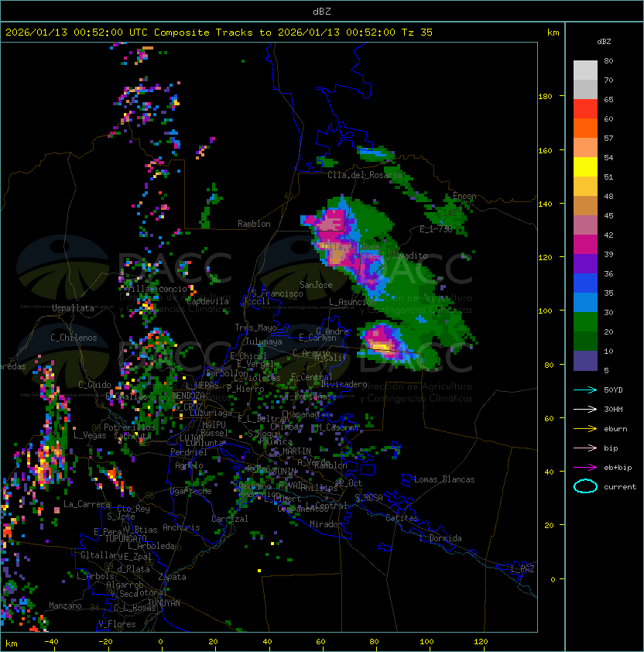This screenshot has width=644, height=652.
Task: Click the MENDOZA city label
Action: click(x=189, y=396)
